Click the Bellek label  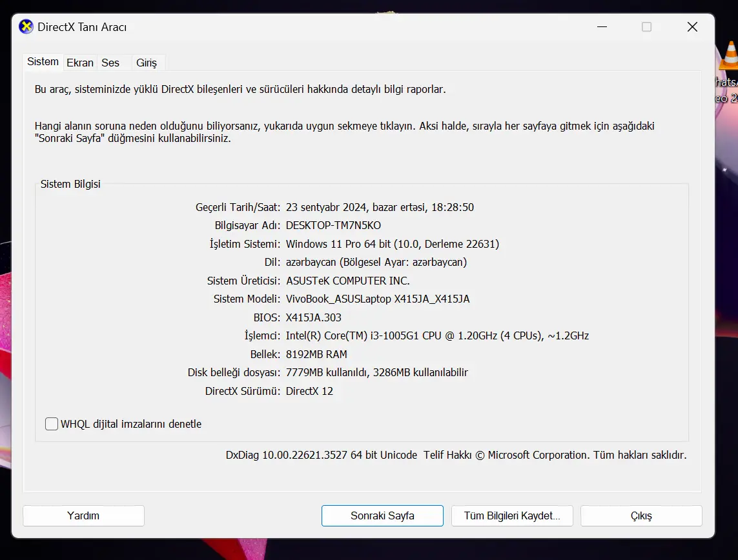pos(265,354)
